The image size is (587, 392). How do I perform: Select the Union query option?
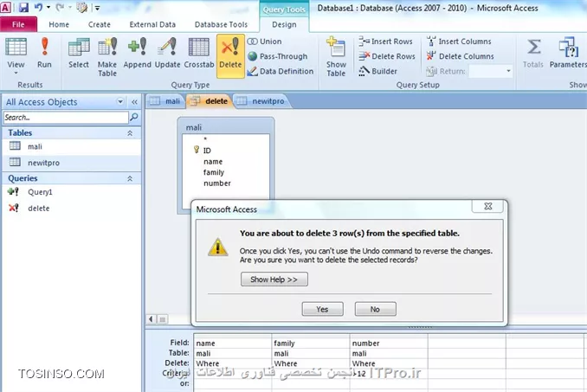click(265, 42)
